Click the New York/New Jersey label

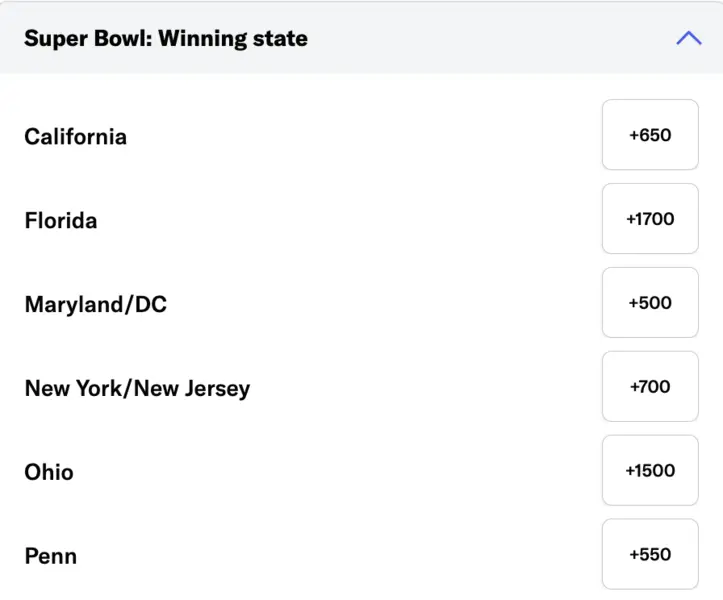pyautogui.click(x=137, y=388)
